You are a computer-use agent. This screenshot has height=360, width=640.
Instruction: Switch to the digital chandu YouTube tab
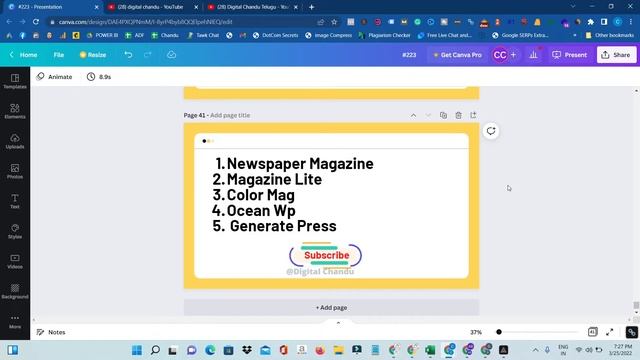151,7
